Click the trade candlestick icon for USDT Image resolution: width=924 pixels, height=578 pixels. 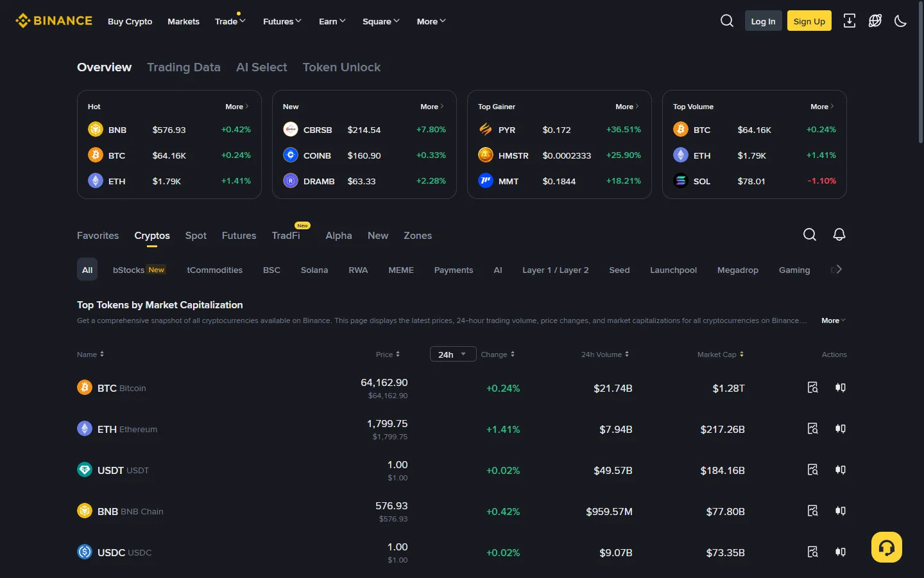[x=841, y=469]
